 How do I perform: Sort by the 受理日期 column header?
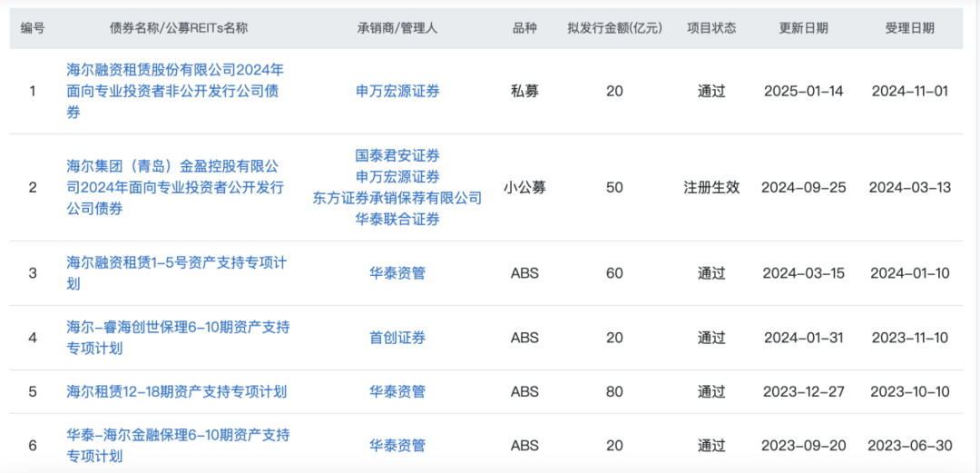[x=909, y=28]
